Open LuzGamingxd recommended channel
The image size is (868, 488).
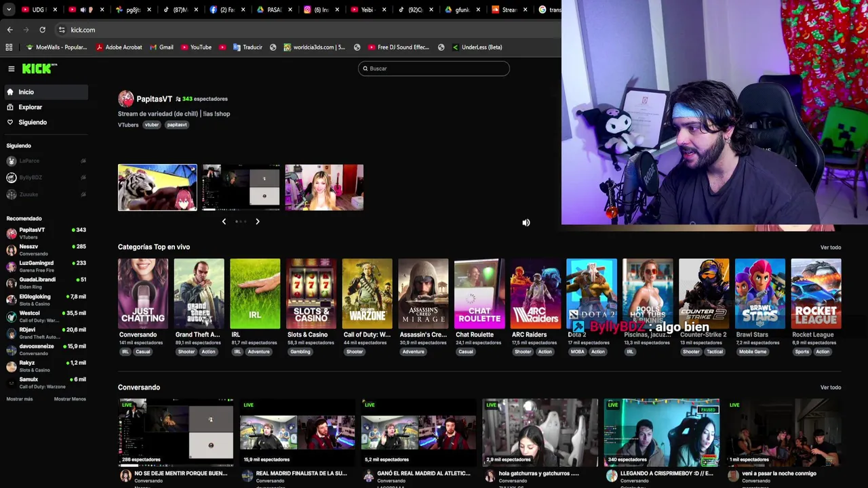pyautogui.click(x=46, y=266)
